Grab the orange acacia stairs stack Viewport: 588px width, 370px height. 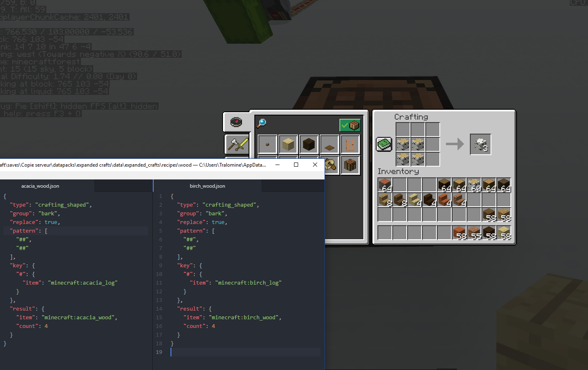tap(444, 200)
